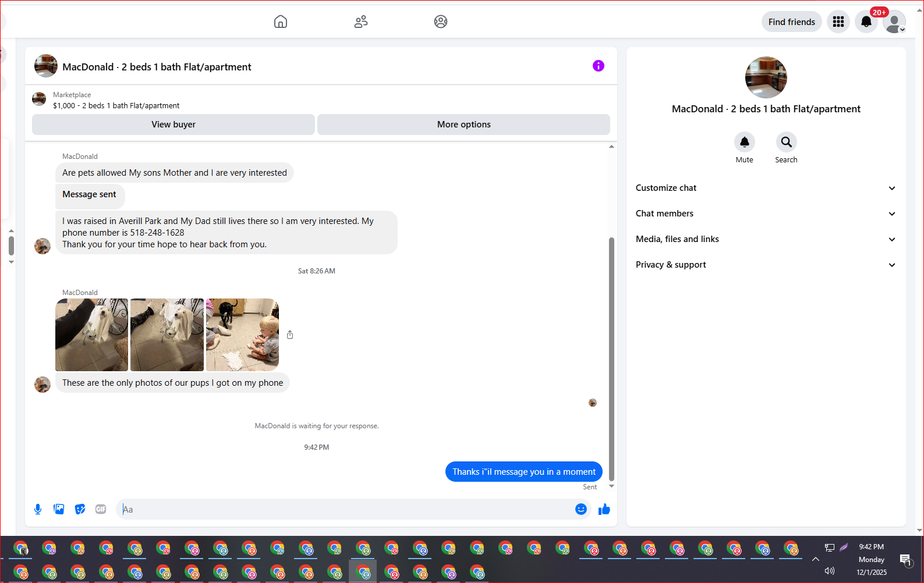This screenshot has height=583, width=924.
Task: Open the notifications bell showing 20+
Action: click(x=866, y=22)
